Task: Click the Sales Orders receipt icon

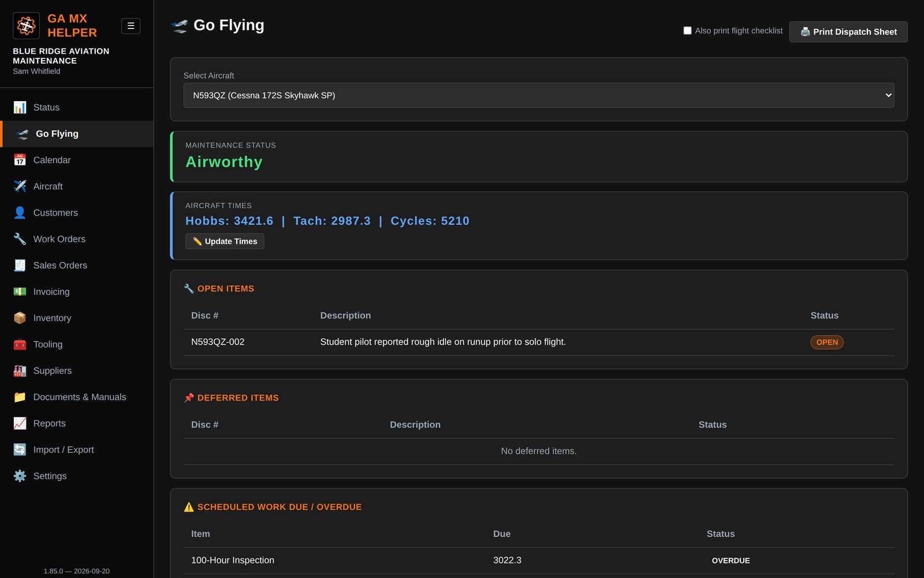Action: (x=20, y=265)
